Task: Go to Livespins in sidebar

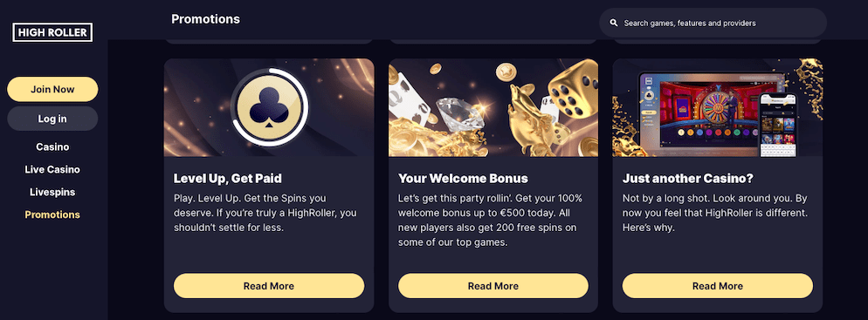Action: point(52,193)
